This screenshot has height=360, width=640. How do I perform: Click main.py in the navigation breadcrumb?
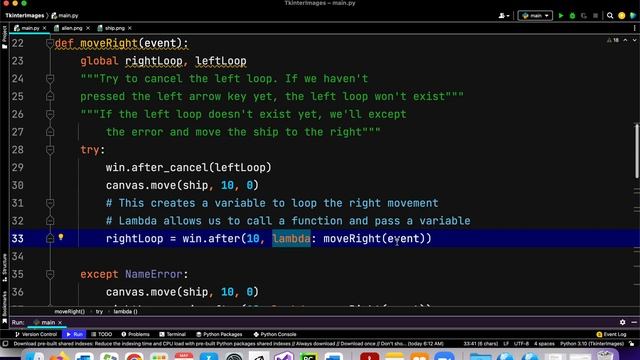pyautogui.click(x=65, y=16)
